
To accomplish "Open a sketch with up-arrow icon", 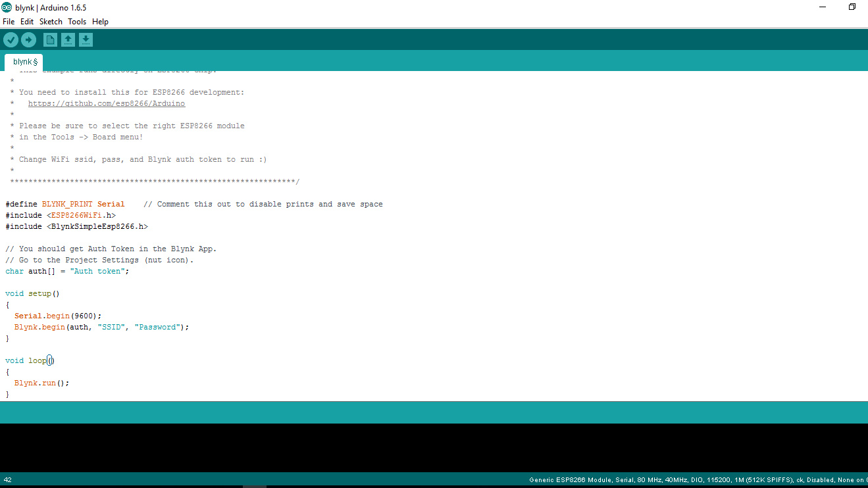I will tap(68, 40).
